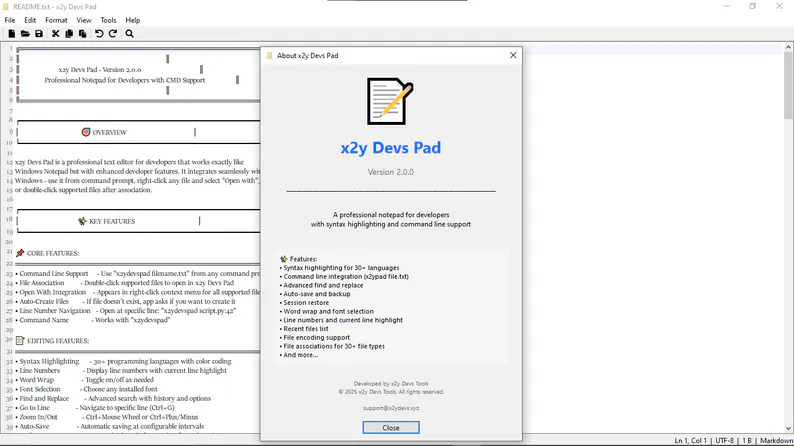Click the Markdown language status entry

click(776, 440)
